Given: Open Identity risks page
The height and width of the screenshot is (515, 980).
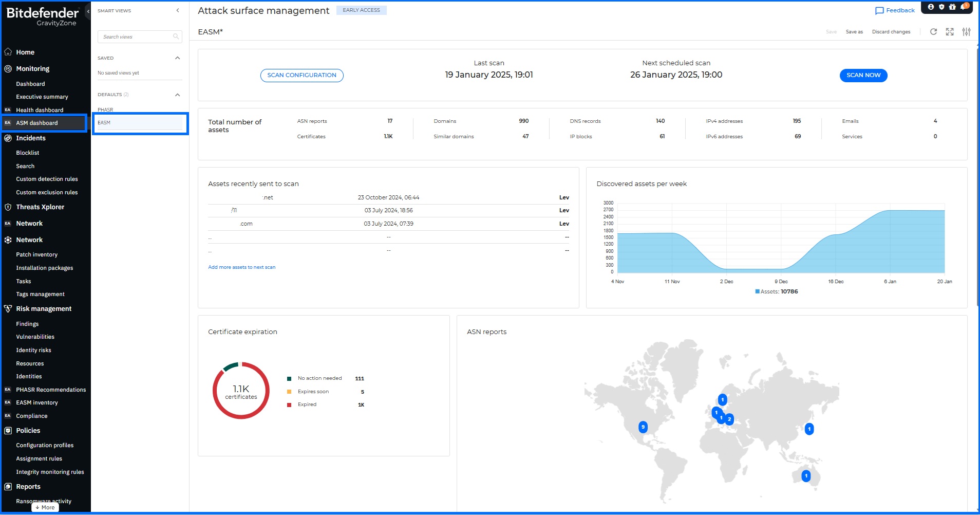Looking at the screenshot, I should click(x=33, y=350).
